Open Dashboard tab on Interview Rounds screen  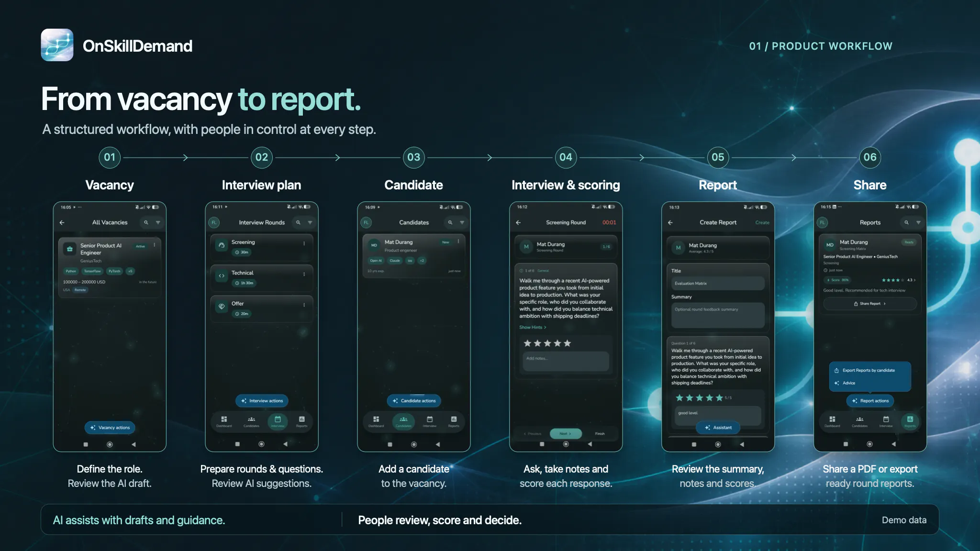click(x=224, y=421)
